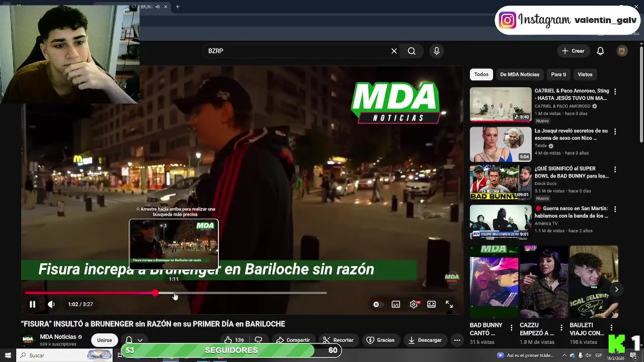Click the Recortar clip button
Viewport: 644px width, 362px height.
pyautogui.click(x=338, y=340)
